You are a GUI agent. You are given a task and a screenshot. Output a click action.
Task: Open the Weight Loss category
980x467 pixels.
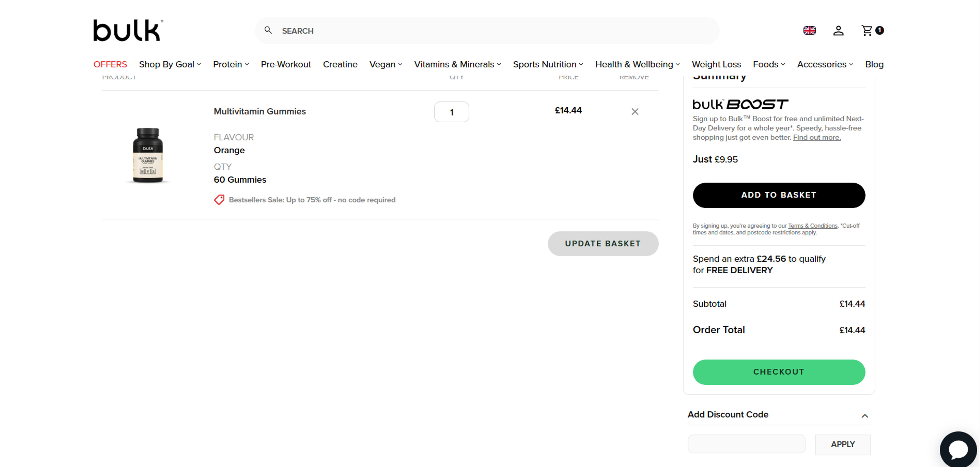tap(716, 64)
